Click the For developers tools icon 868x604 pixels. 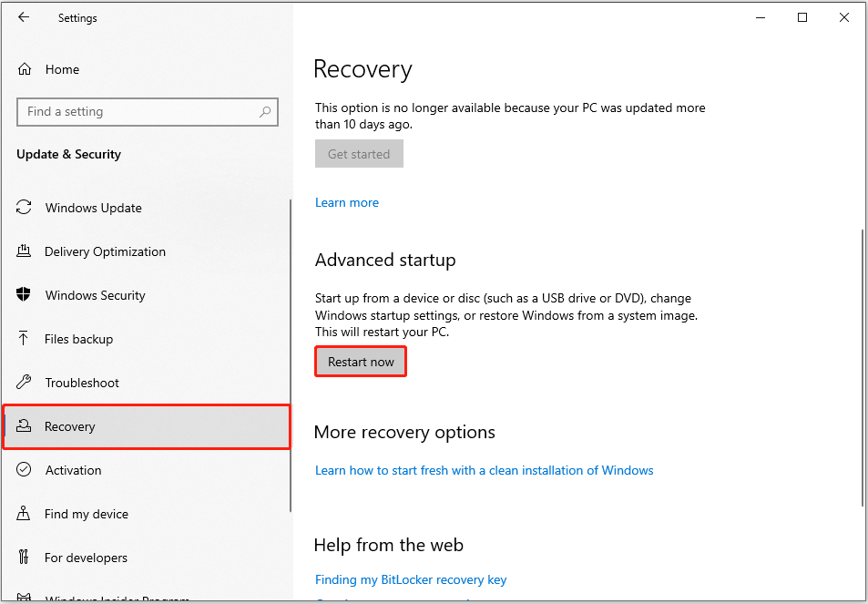(24, 557)
